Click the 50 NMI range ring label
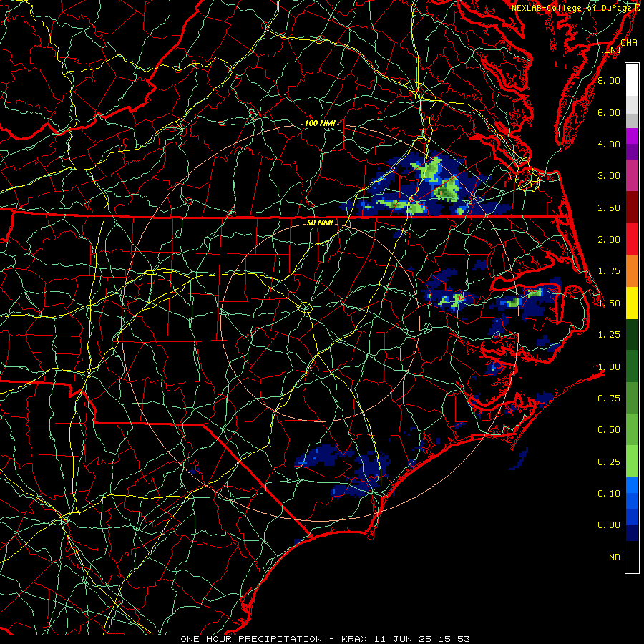Viewport: 644px width, 644px height. tap(320, 223)
